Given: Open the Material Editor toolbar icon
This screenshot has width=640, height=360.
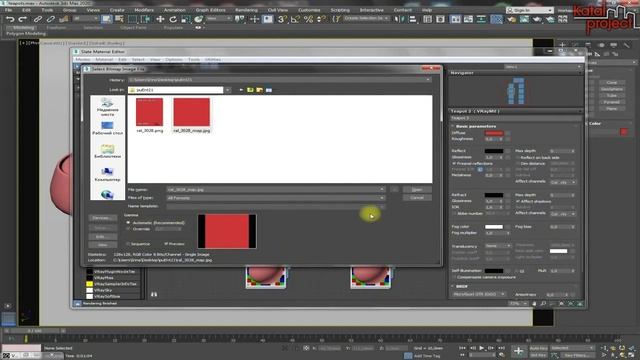Looking at the screenshot, I should (496, 19).
